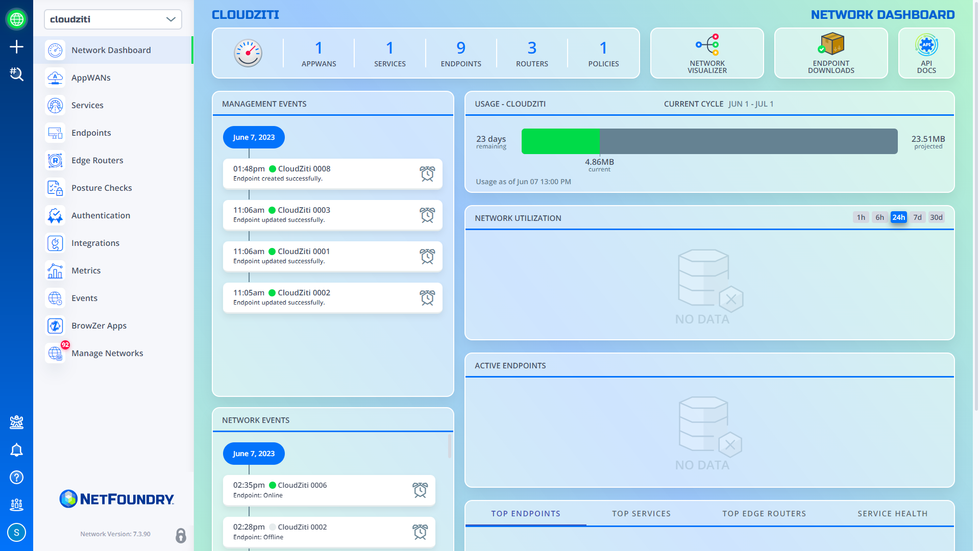Click the Network Version: 7.3.90 text

point(115,534)
